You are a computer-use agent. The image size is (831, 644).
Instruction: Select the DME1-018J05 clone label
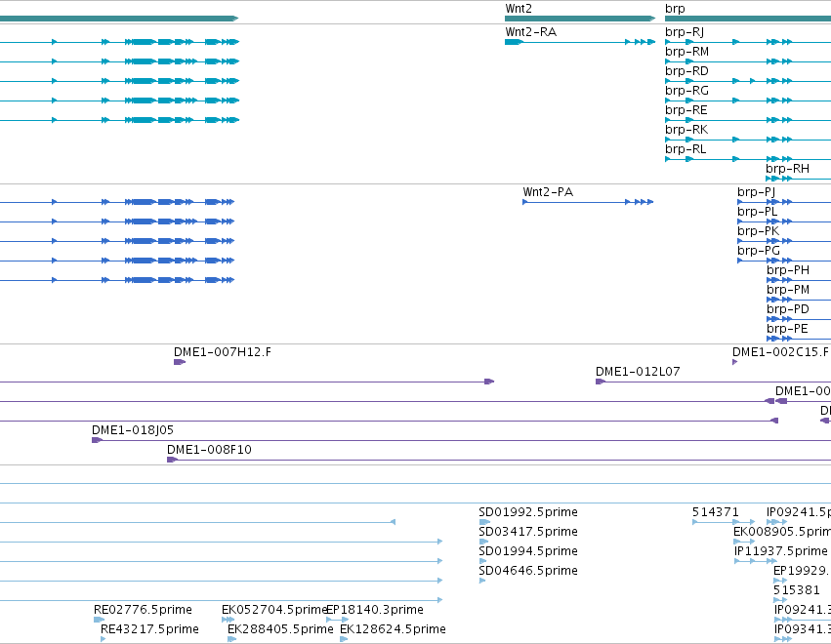click(x=133, y=430)
